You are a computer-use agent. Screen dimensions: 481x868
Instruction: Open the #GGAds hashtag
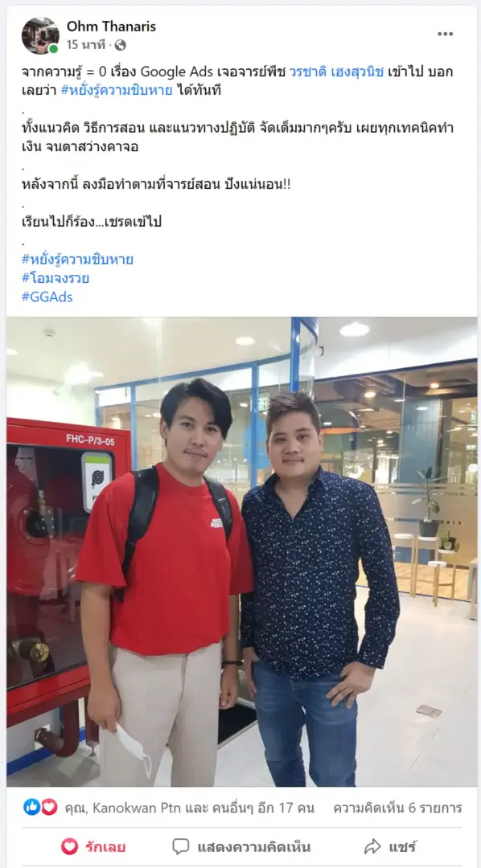click(47, 297)
